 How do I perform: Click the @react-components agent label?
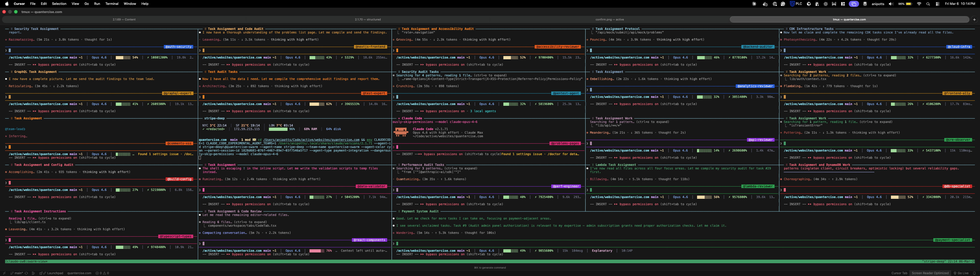tap(369, 240)
